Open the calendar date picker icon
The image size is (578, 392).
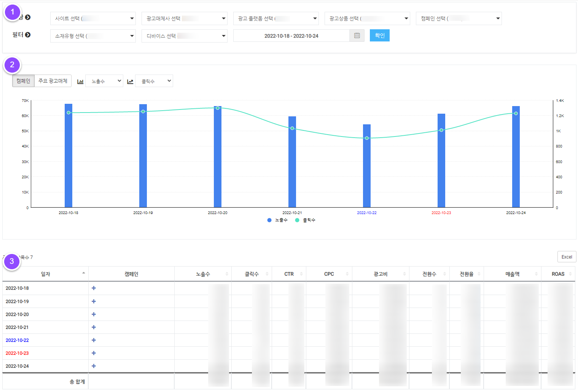coord(357,36)
